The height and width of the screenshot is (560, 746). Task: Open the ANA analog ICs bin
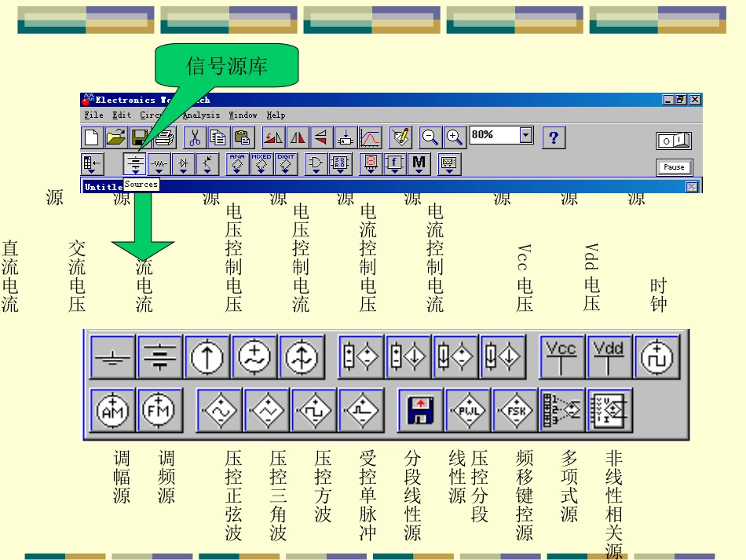[x=237, y=163]
